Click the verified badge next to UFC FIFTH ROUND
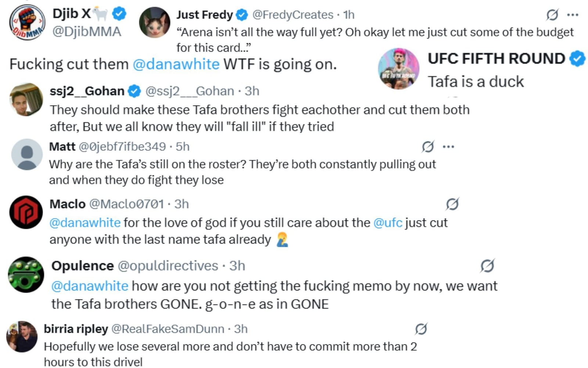 coord(577,59)
